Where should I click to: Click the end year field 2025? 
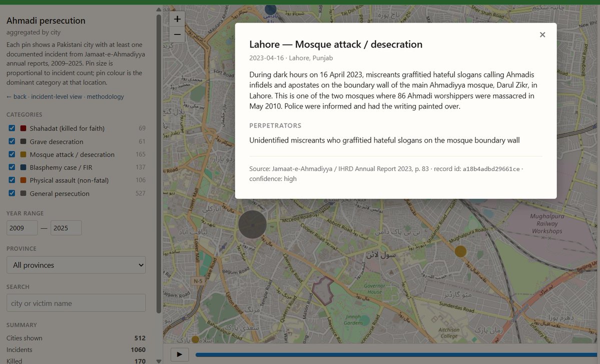pos(66,228)
